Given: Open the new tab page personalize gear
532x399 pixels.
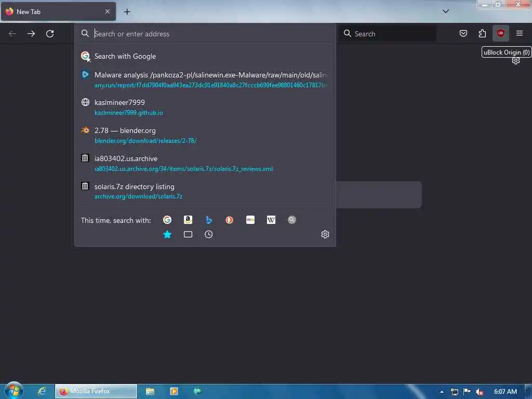Looking at the screenshot, I should 516,61.
